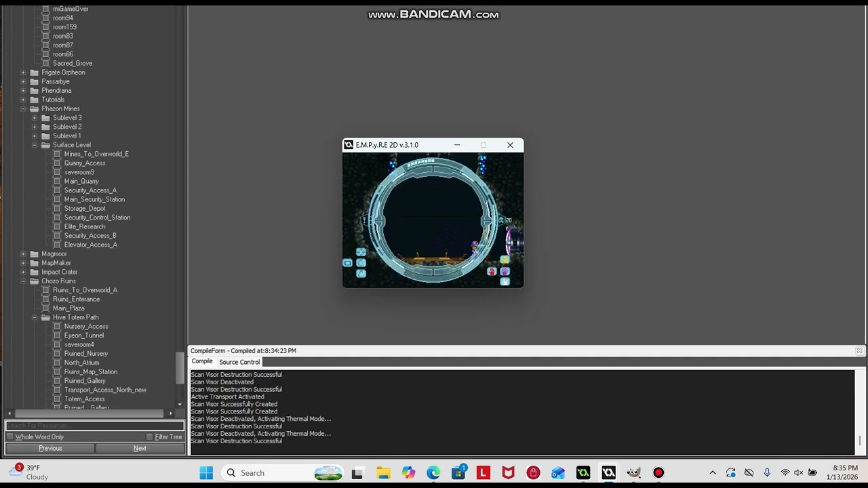Click the Windows taskbar Search box
This screenshot has height=488, width=868.
(x=283, y=472)
